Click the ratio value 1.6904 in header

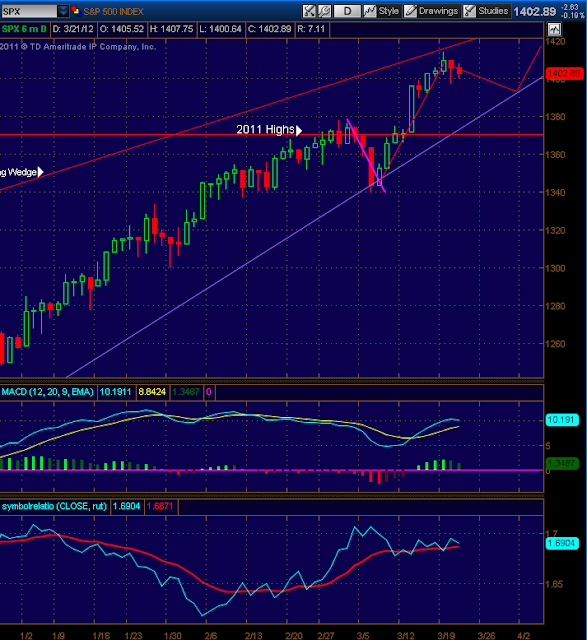tap(126, 506)
